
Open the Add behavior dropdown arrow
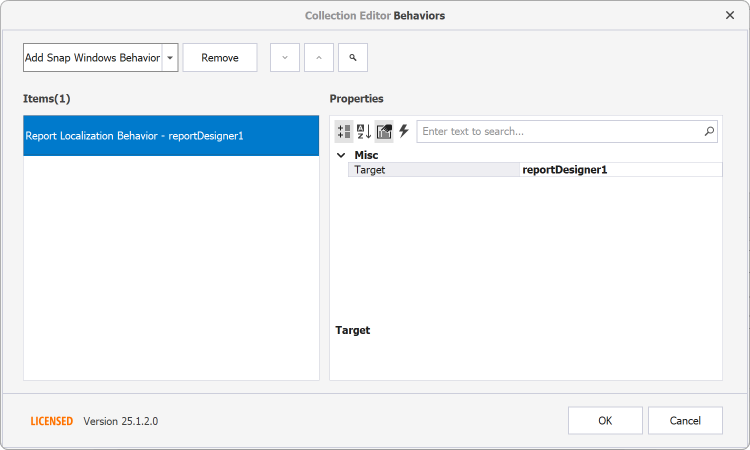pos(170,57)
